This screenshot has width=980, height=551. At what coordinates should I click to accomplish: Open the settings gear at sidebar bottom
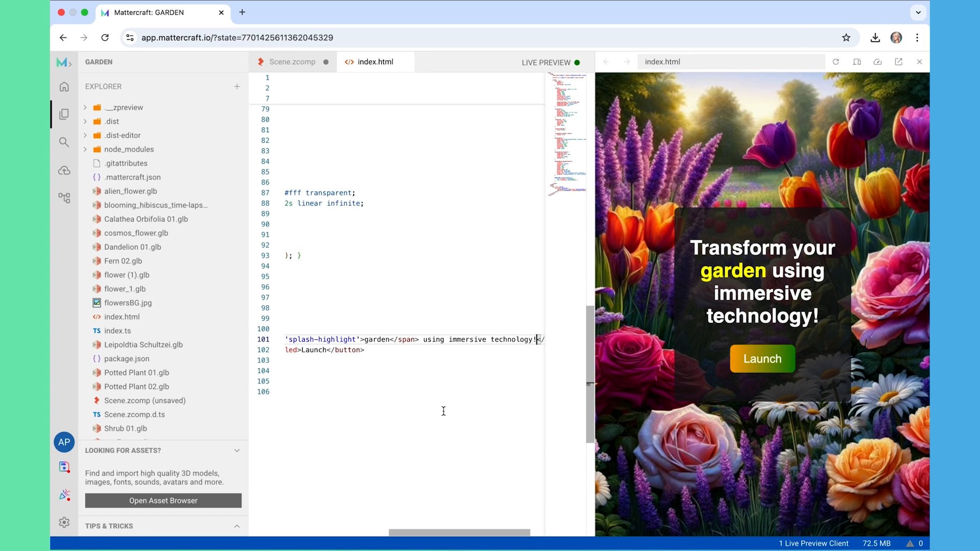pyautogui.click(x=64, y=522)
